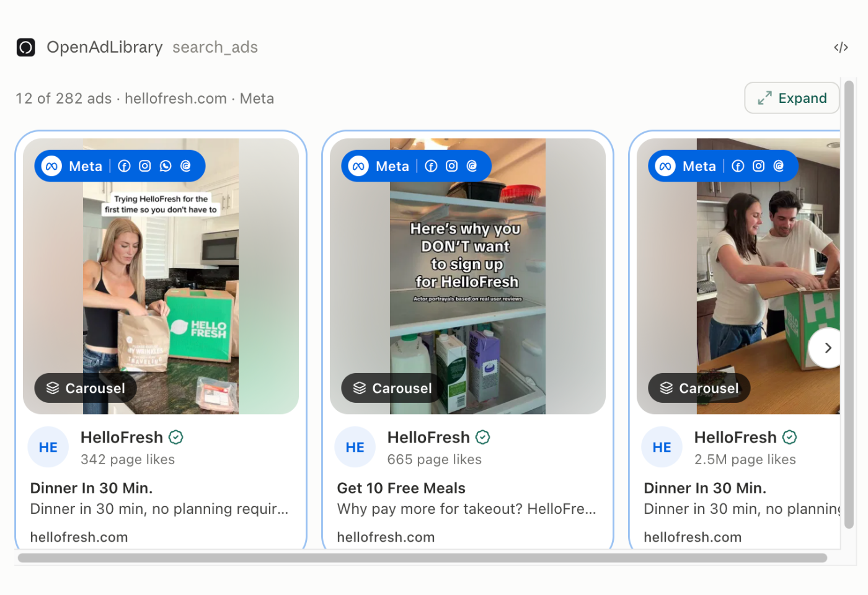Click Meta logo on first ad card
Image resolution: width=868 pixels, height=595 pixels.
pyautogui.click(x=52, y=166)
